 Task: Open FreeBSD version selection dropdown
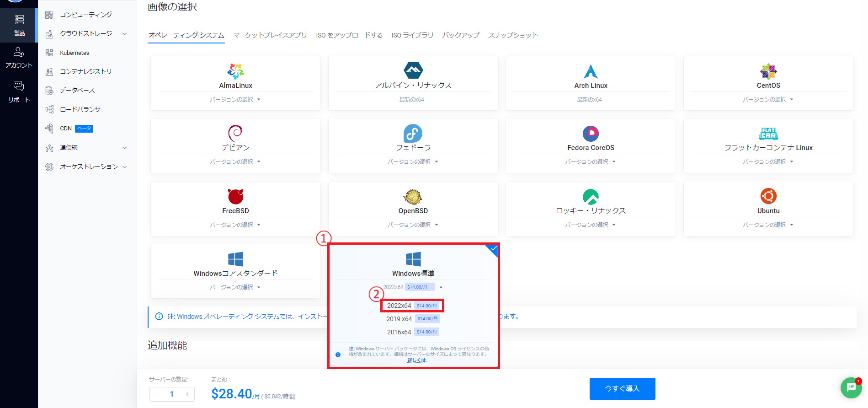[x=235, y=225]
